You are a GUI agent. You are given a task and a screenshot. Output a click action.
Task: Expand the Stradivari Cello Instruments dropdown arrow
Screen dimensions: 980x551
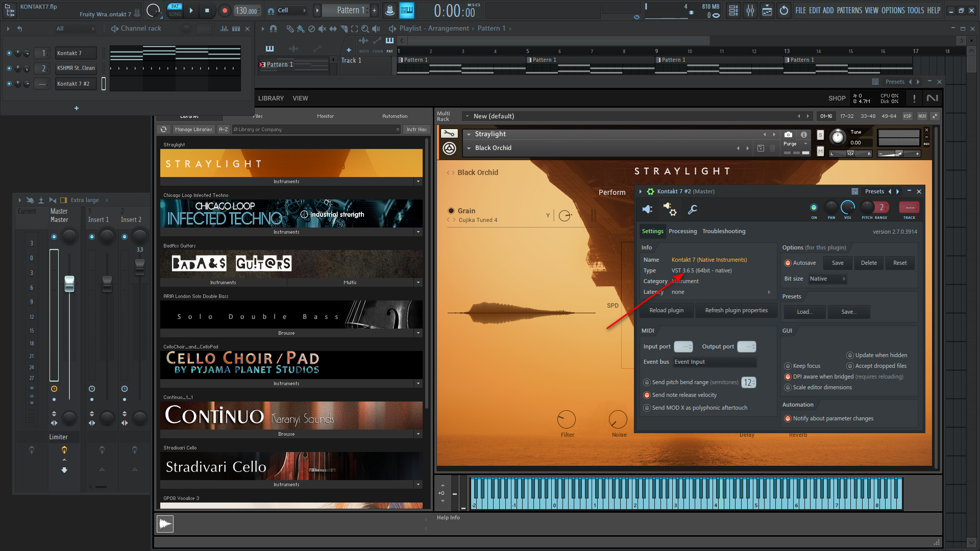[x=418, y=485]
